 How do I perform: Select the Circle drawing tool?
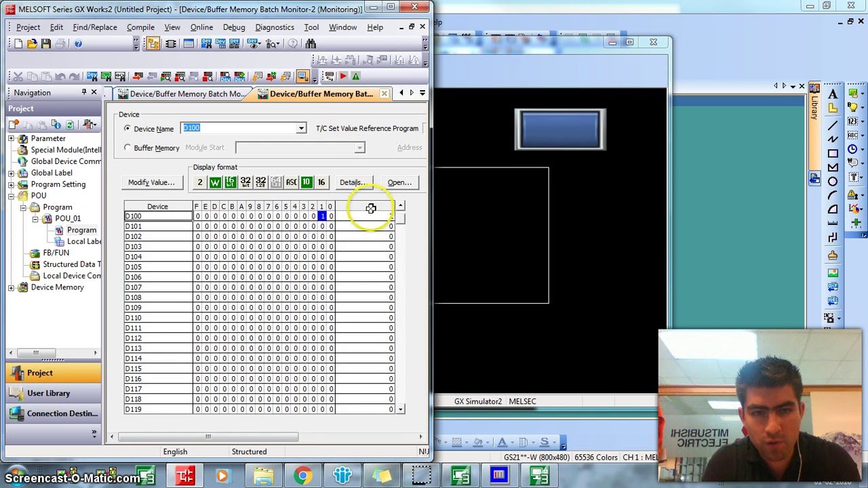click(833, 182)
